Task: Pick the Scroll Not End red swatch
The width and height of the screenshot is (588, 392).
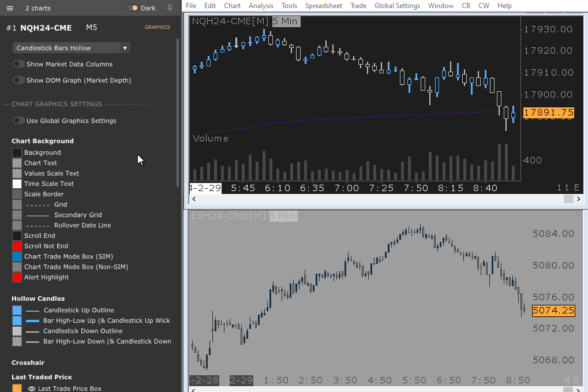Action: coord(17,246)
